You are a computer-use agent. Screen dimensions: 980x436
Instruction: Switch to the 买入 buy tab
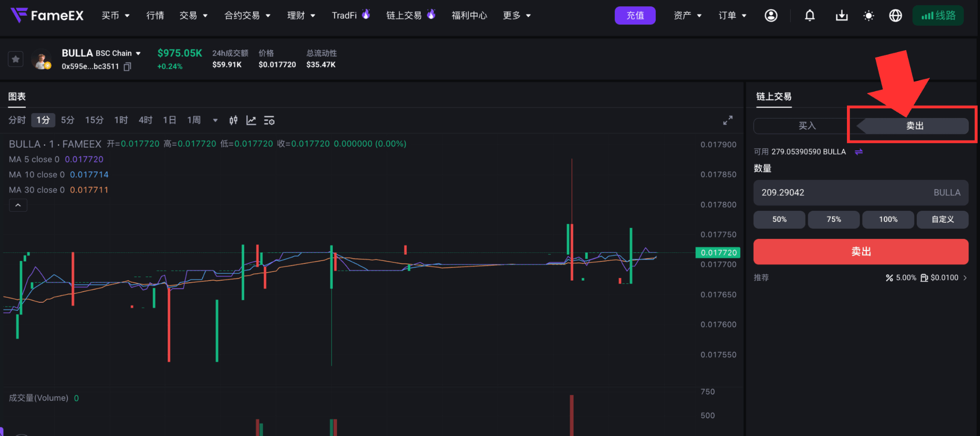pyautogui.click(x=807, y=126)
